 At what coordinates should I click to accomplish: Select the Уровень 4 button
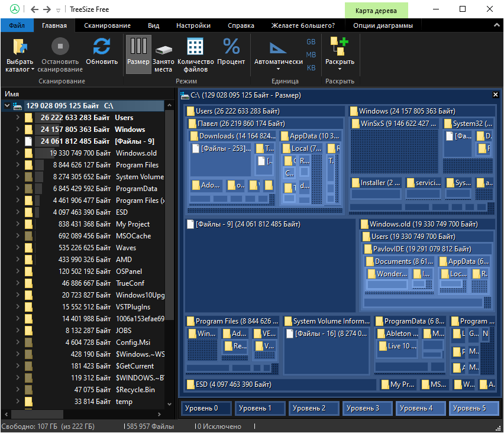click(x=421, y=408)
